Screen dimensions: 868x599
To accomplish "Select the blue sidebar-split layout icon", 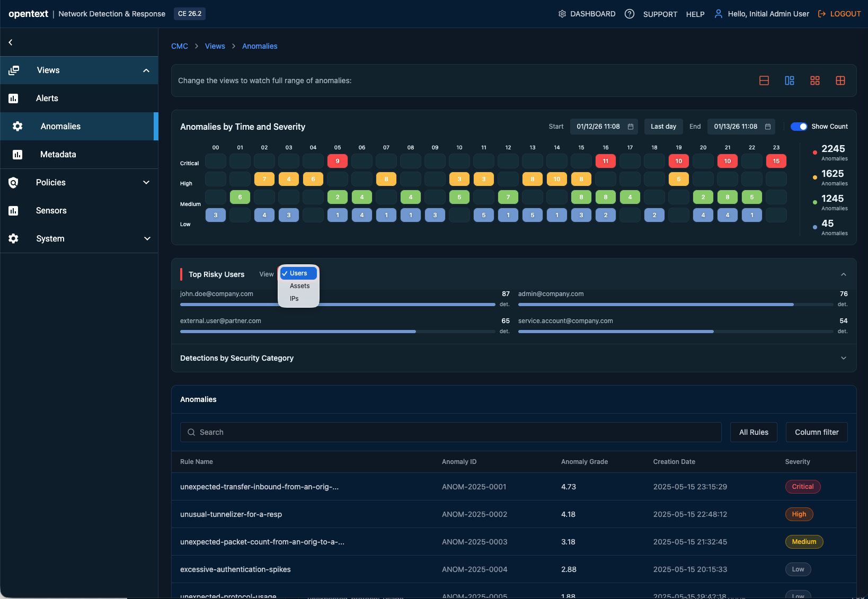I will (x=789, y=81).
